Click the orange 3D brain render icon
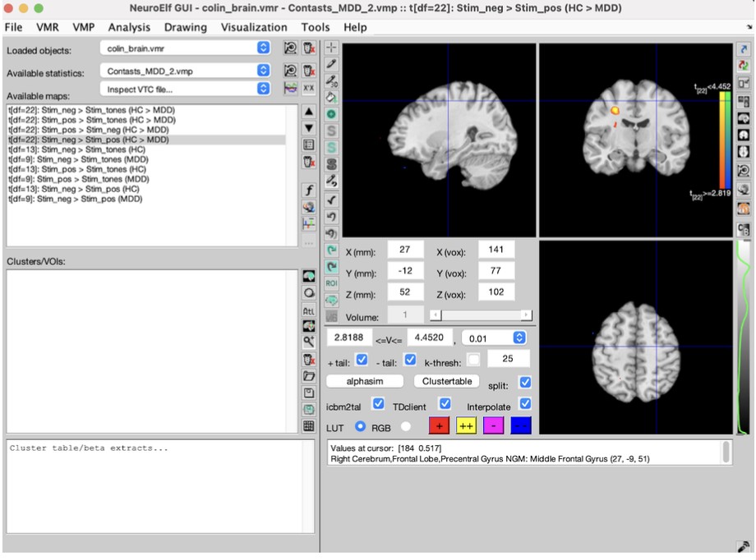 (744, 209)
